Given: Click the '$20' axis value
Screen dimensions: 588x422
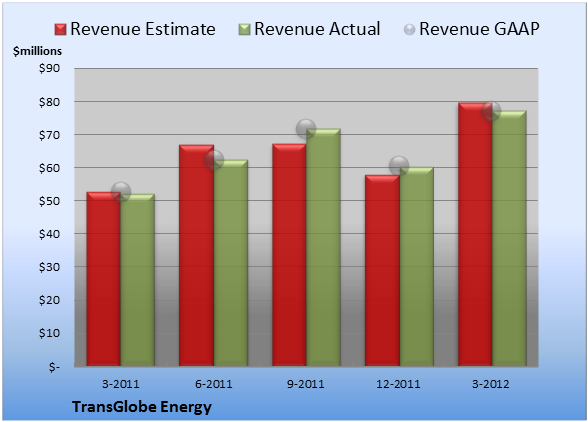Looking at the screenshot, I should pos(49,300).
